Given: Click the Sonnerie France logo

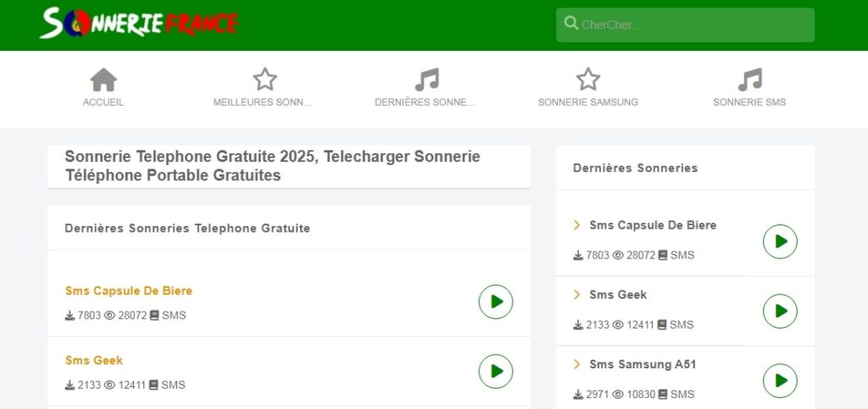Looking at the screenshot, I should click(x=139, y=23).
